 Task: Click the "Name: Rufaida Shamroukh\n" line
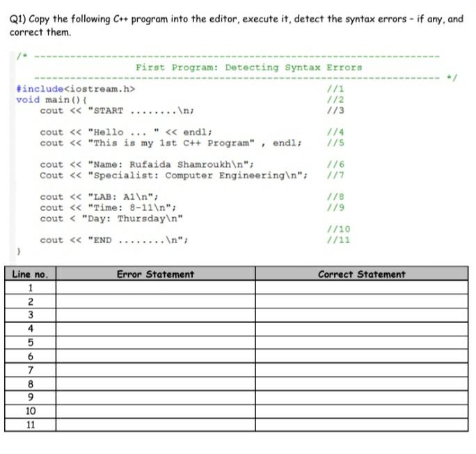tap(147, 164)
